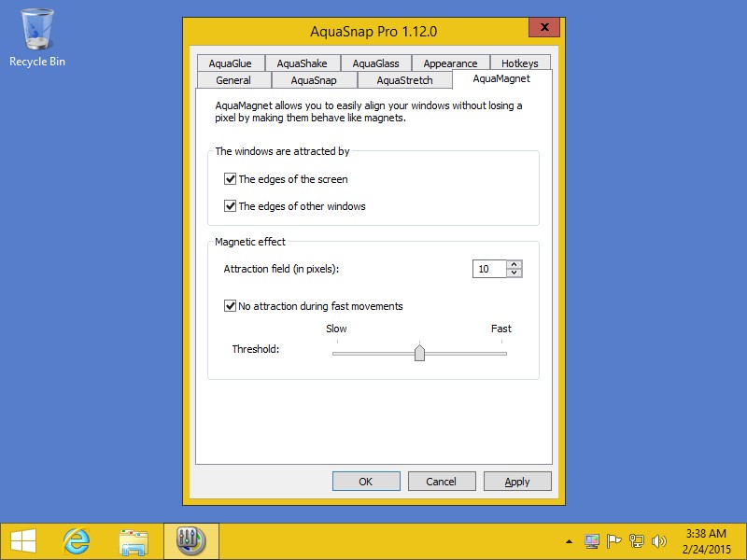Decrease attraction field with the down arrow
Viewport: 747px width, 560px height.
(x=514, y=273)
